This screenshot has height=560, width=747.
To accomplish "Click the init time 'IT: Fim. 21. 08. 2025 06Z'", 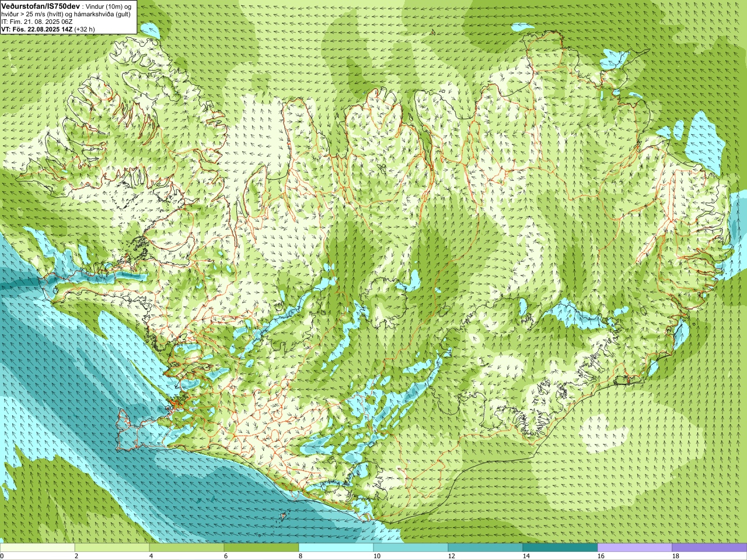I will [x=37, y=21].
